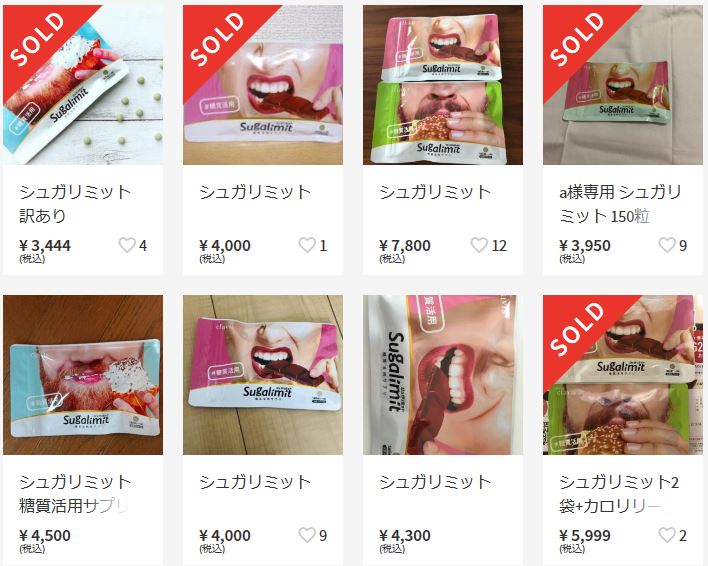Click the ¥4,300 price text
This screenshot has height=566, width=708.
(405, 535)
